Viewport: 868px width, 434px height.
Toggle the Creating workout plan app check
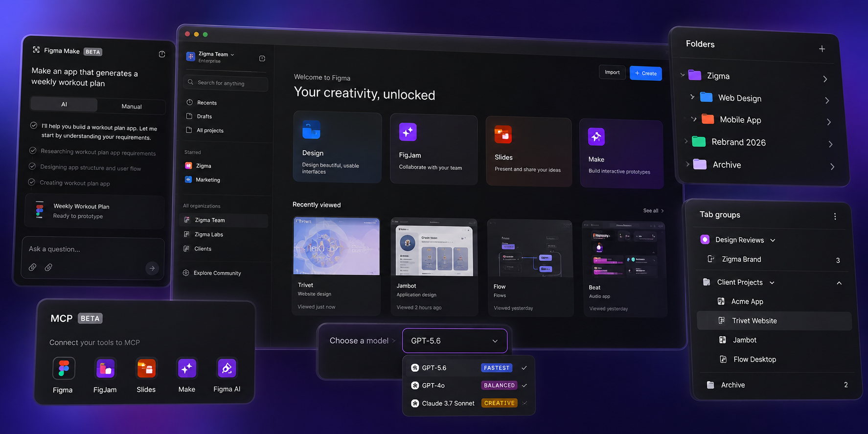(32, 182)
